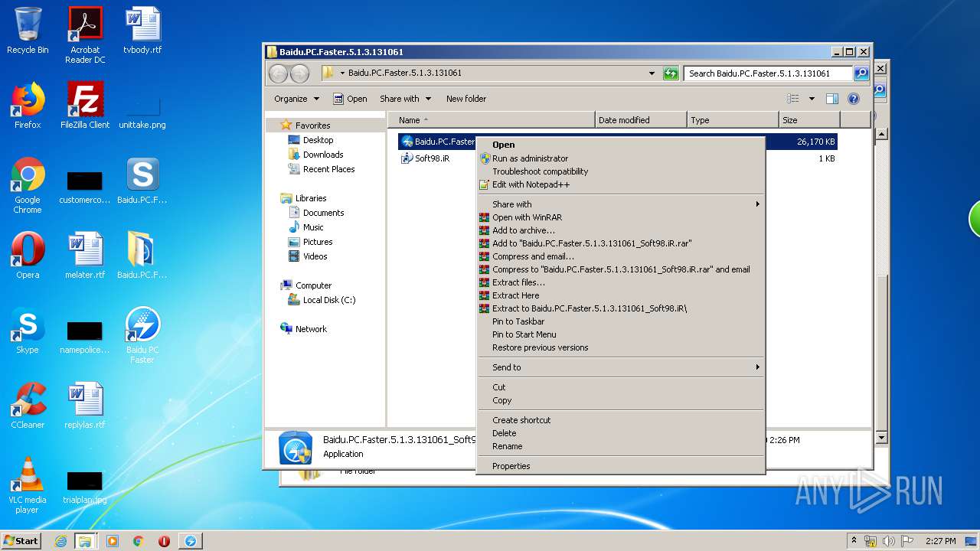Expand Send to context submenu
Image resolution: width=980 pixels, height=551 pixels.
click(620, 367)
